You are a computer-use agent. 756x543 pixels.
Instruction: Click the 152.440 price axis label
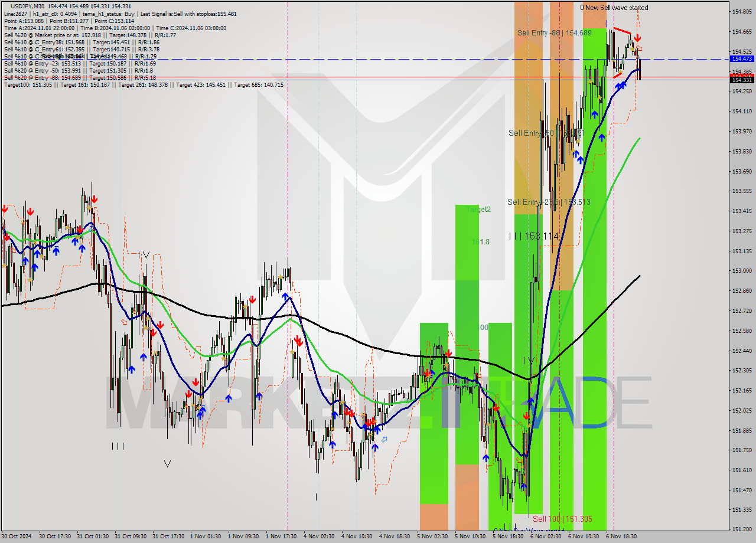coord(742,351)
